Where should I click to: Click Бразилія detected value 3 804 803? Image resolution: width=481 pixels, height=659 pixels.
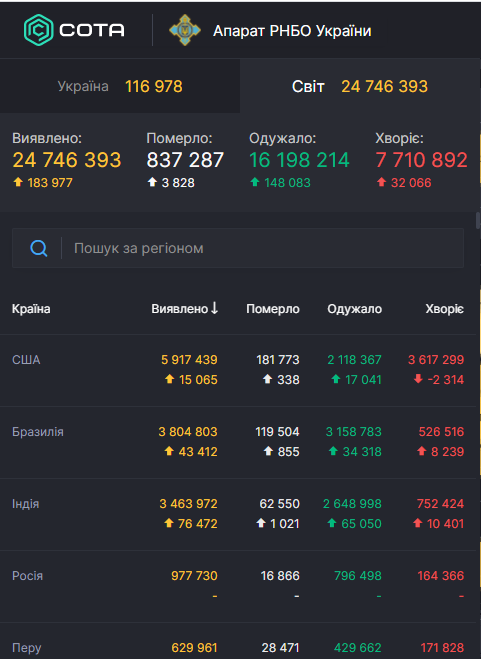(x=188, y=432)
